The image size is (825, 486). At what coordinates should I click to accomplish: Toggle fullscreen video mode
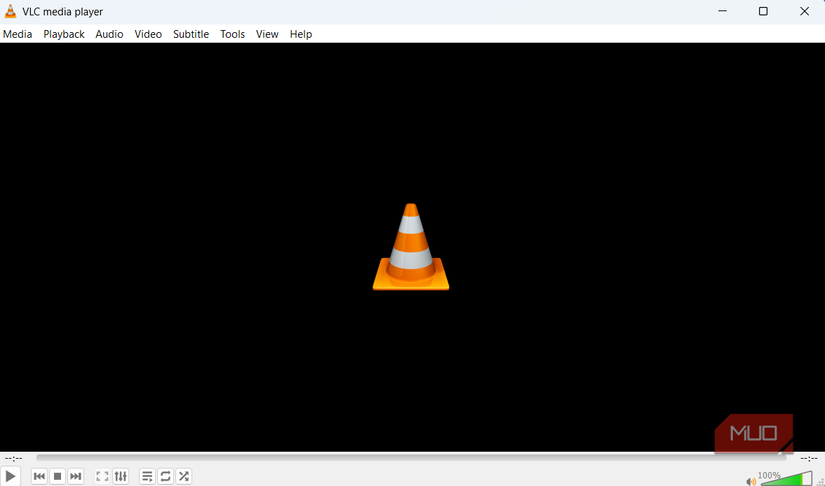pos(102,477)
